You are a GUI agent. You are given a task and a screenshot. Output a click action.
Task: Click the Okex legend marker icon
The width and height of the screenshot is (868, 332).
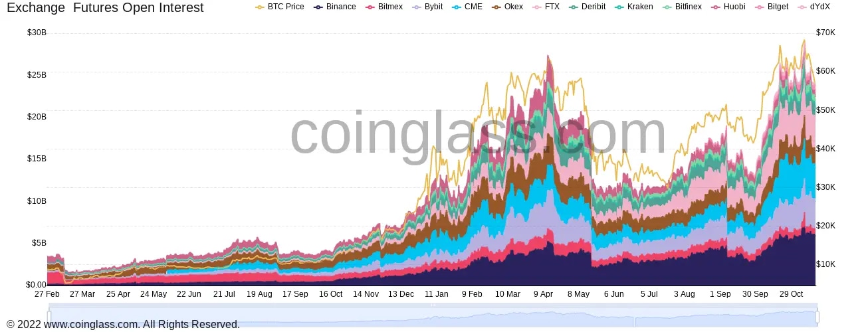pyautogui.click(x=497, y=7)
